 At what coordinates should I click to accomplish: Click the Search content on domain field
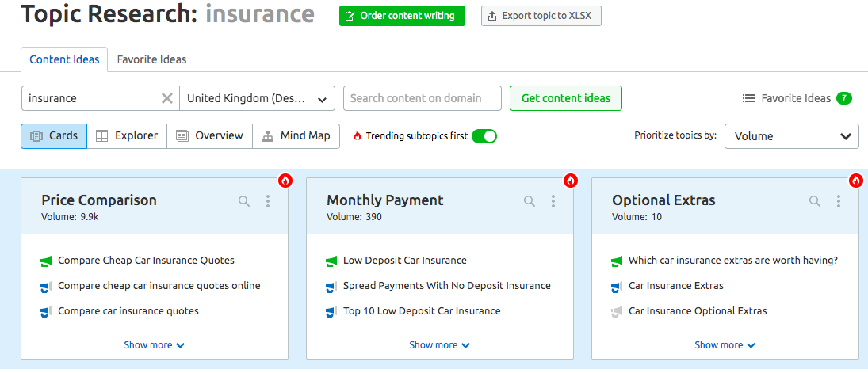tap(422, 98)
